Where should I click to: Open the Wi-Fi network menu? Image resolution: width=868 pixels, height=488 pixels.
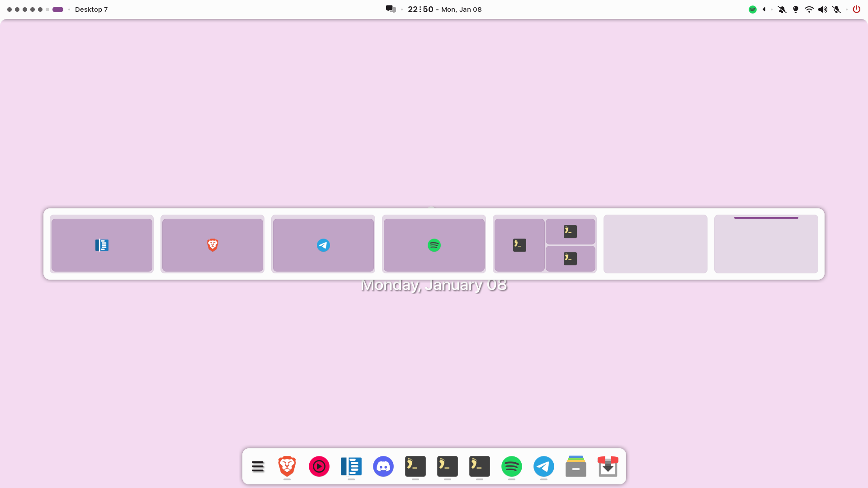(809, 9)
